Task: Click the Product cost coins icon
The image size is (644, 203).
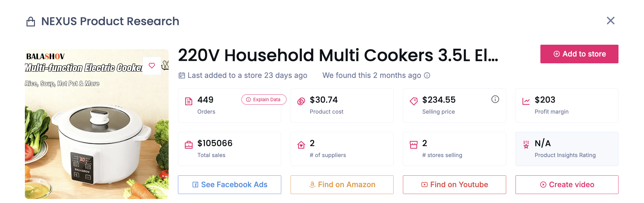Action: (301, 101)
